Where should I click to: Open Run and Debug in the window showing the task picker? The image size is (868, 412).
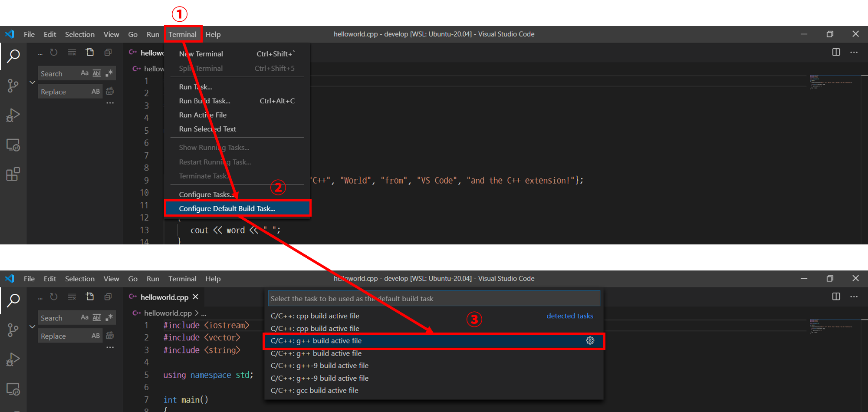tap(13, 359)
